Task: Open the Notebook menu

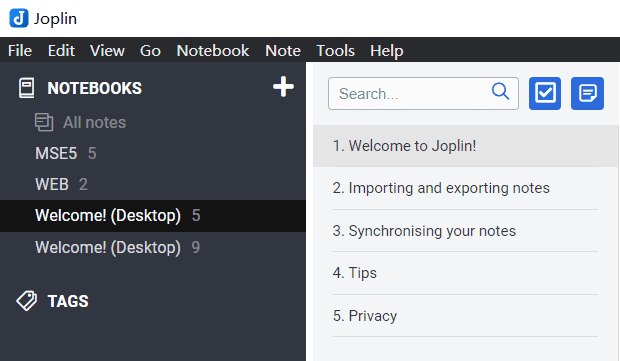Action: point(213,51)
